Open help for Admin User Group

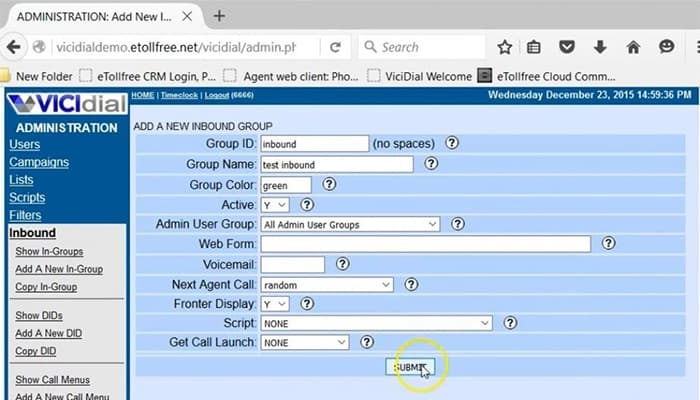point(458,224)
